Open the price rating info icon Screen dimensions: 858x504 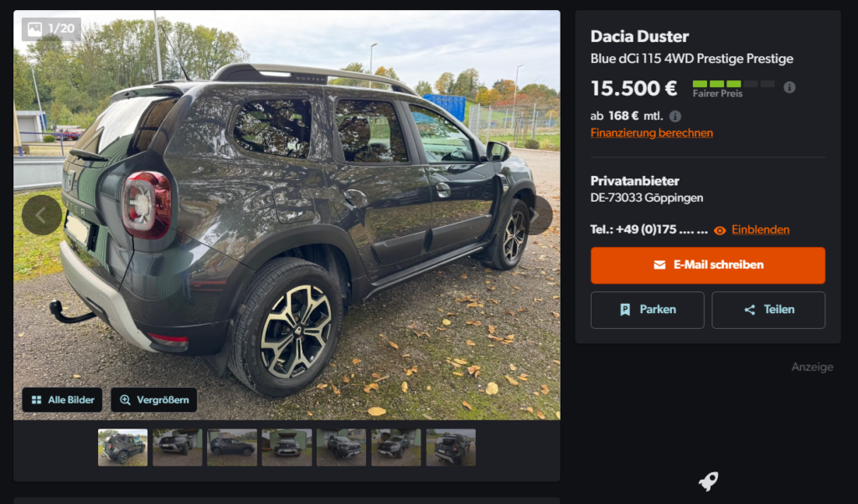click(x=789, y=87)
